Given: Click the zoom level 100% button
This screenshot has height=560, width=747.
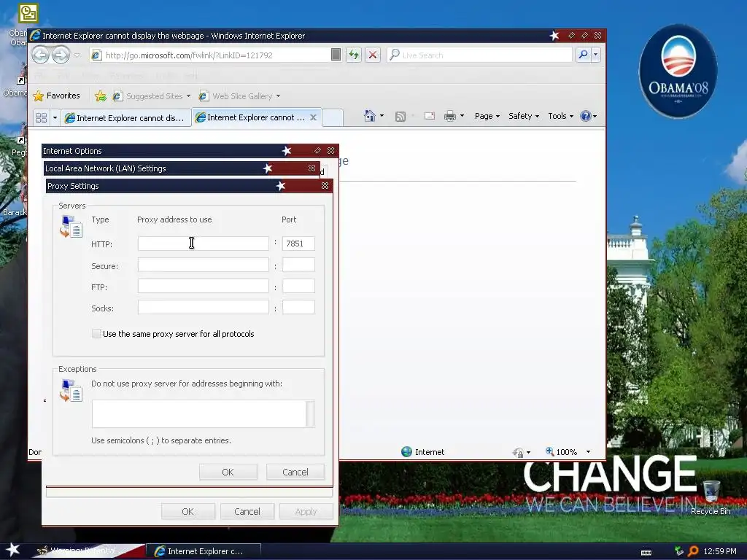Looking at the screenshot, I should 561,452.
